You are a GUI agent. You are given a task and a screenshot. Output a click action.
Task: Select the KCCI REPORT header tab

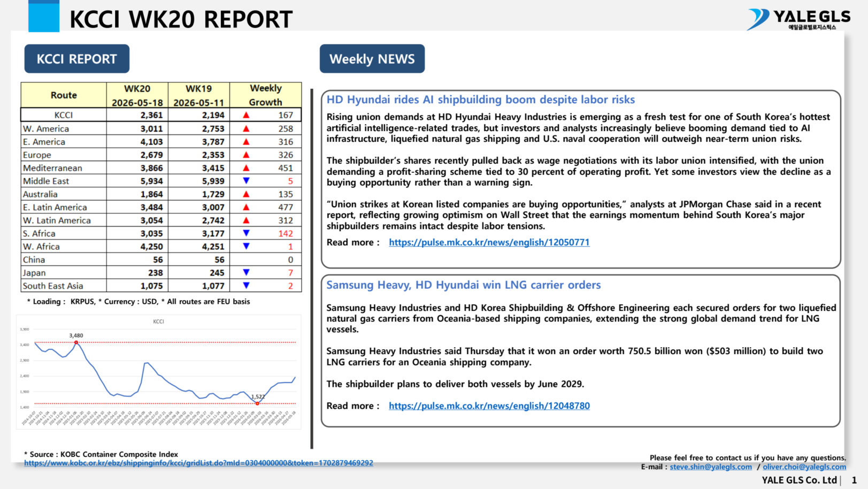pyautogui.click(x=77, y=59)
